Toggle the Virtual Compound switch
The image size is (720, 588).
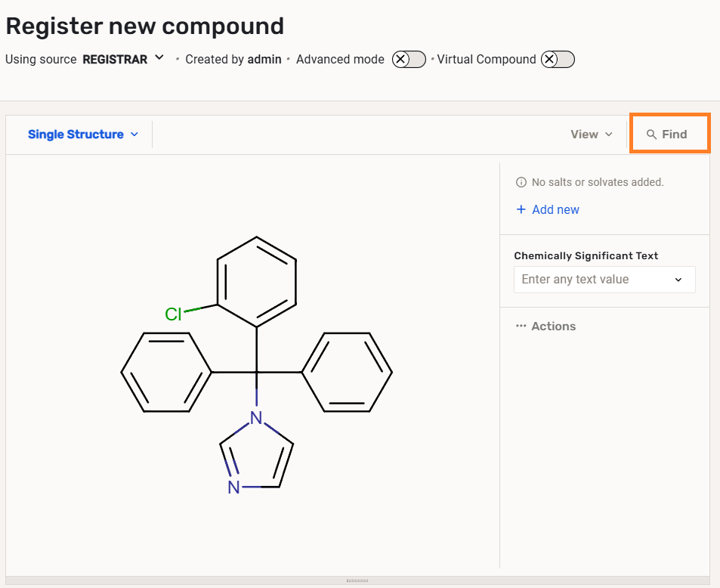(558, 60)
